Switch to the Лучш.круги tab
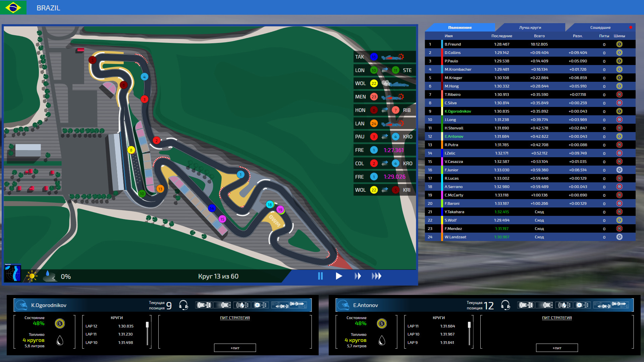The width and height of the screenshot is (644, 362). coord(531,27)
